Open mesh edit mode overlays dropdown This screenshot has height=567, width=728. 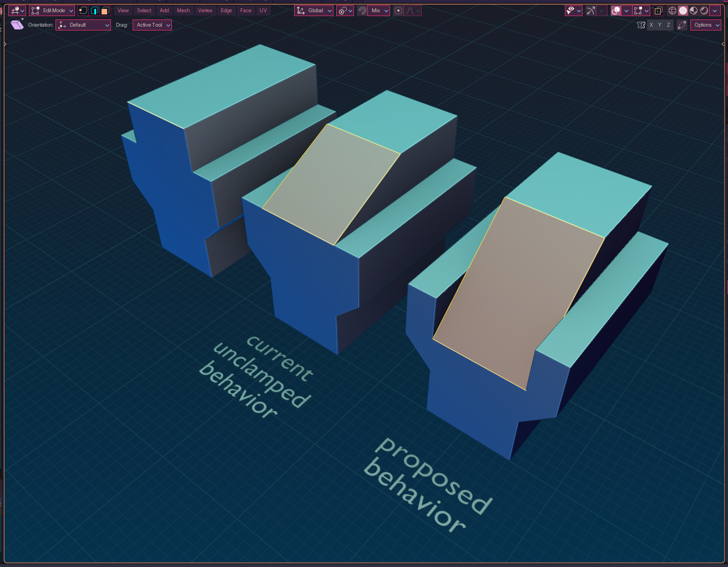[641, 11]
